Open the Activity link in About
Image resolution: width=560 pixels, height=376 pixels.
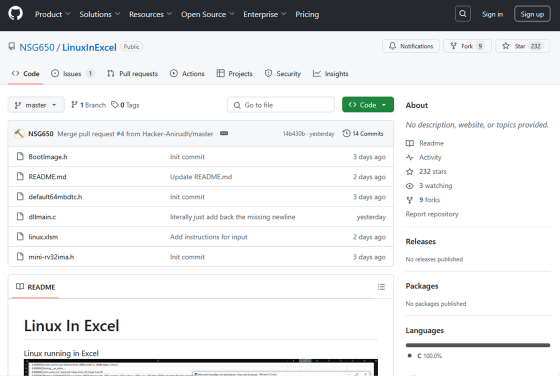pyautogui.click(x=424, y=157)
